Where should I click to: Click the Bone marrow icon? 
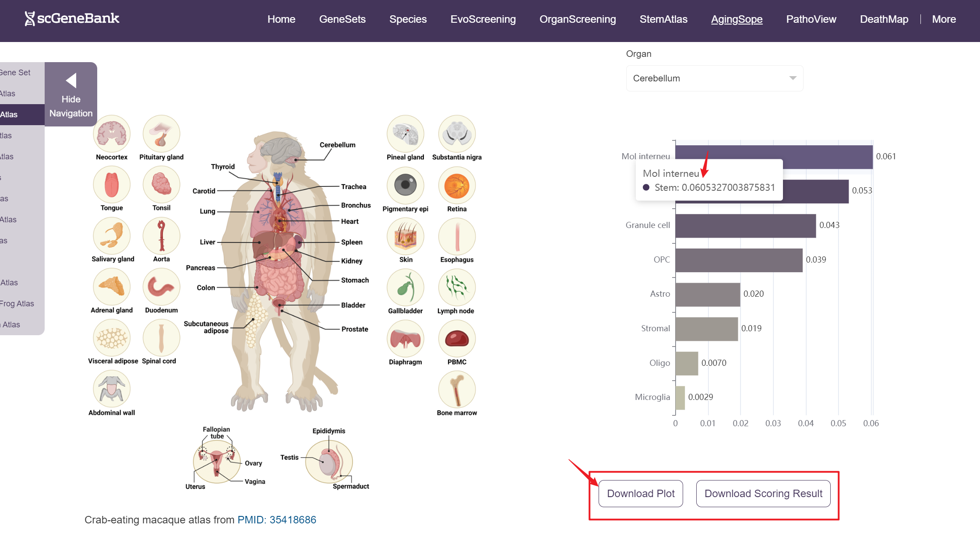(457, 389)
